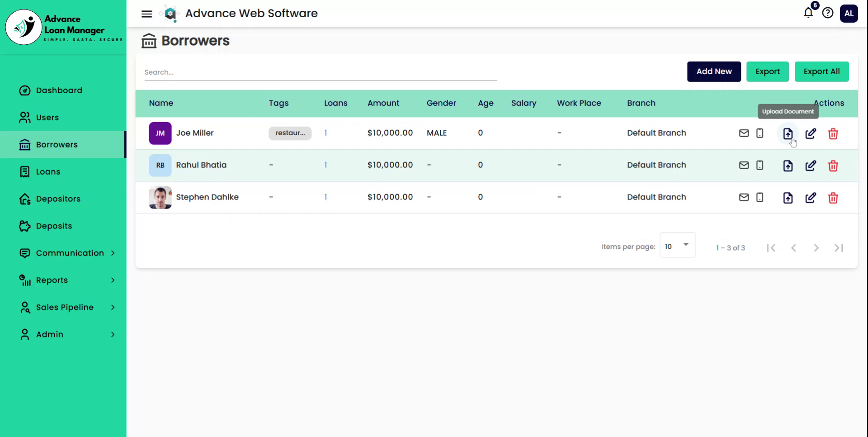Open the items per page dropdown
The height and width of the screenshot is (437, 868).
(x=677, y=246)
